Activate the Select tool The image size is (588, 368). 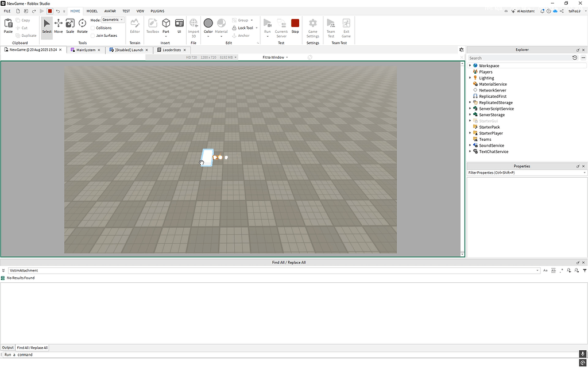click(x=47, y=26)
